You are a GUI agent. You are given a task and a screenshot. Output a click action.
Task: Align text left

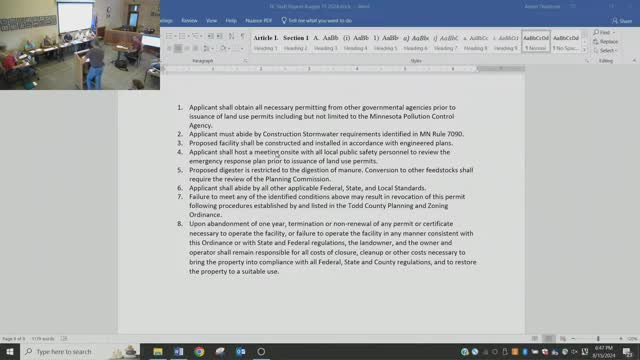click(x=169, y=49)
